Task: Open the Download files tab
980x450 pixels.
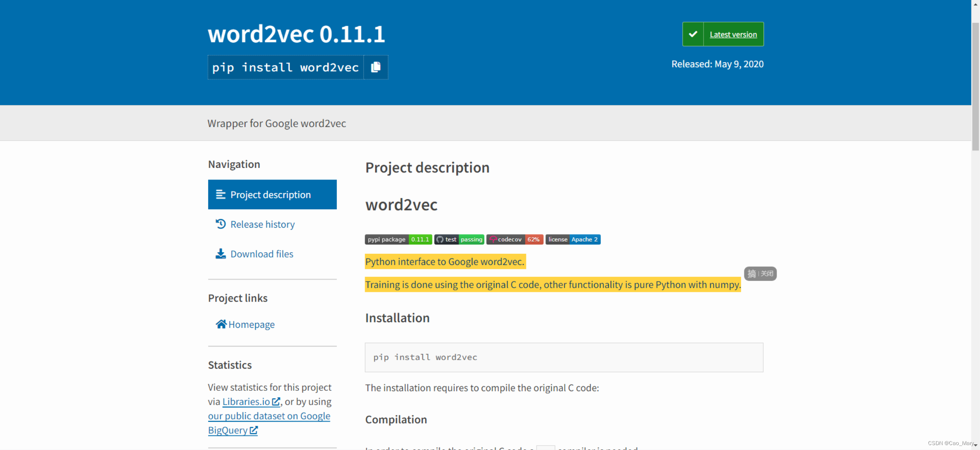Action: [x=262, y=254]
